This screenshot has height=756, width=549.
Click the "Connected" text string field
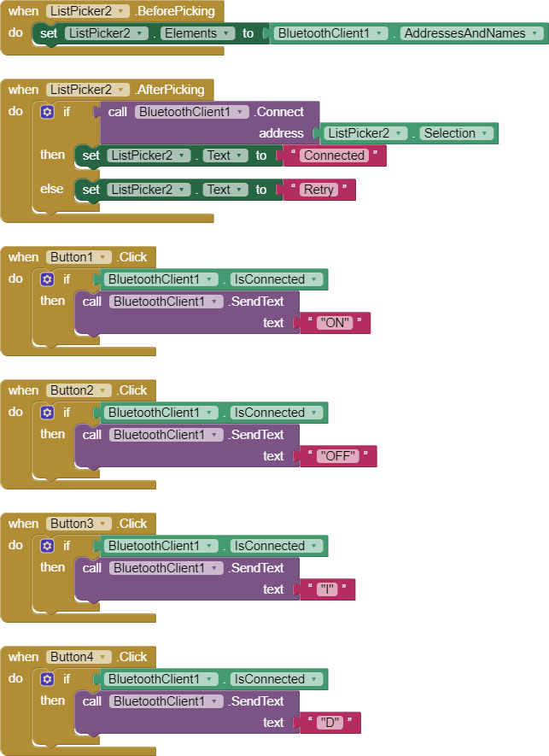point(334,155)
